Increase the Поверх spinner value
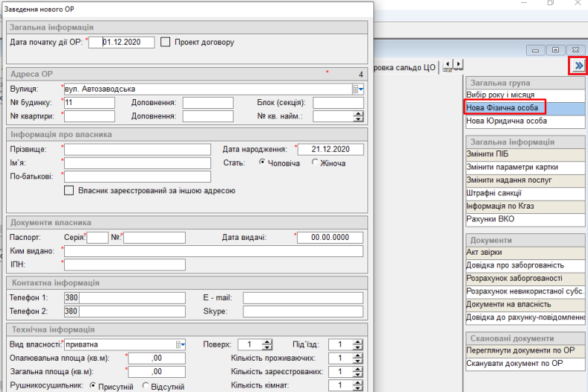588x392 pixels. (267, 341)
